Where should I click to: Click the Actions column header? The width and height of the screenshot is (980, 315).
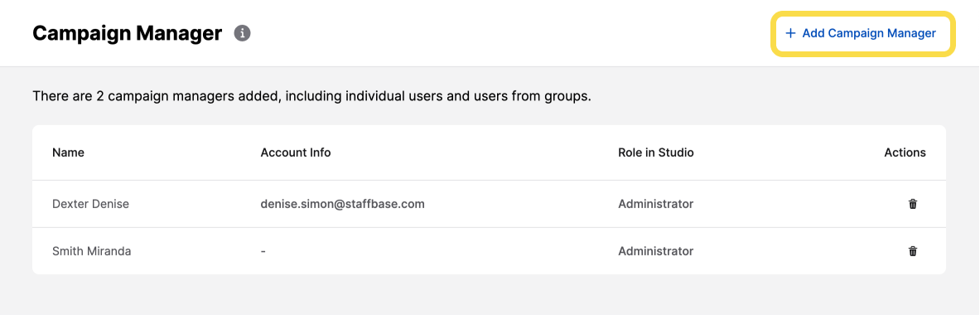click(x=905, y=153)
